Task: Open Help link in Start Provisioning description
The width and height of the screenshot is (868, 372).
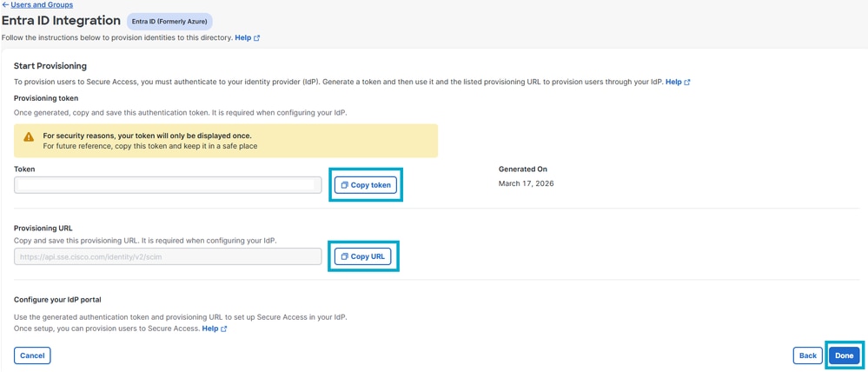Action: pyautogui.click(x=678, y=82)
